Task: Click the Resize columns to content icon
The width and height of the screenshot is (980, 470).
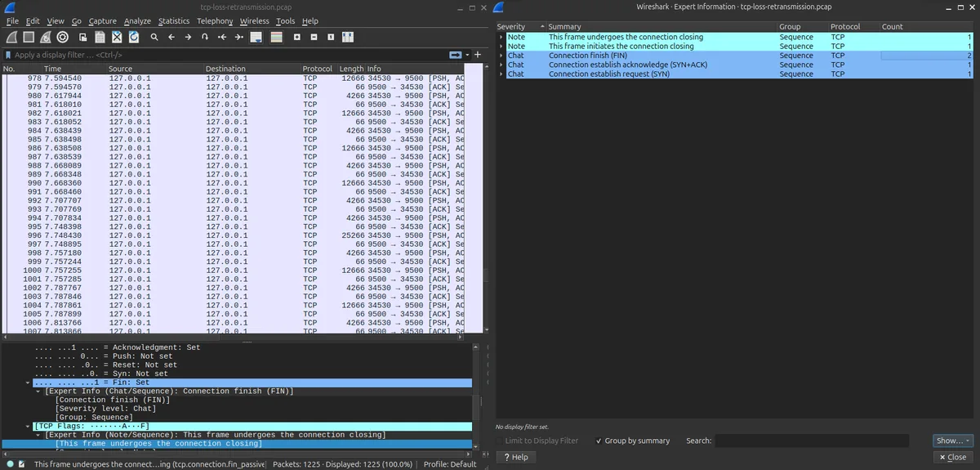Action: point(347,37)
